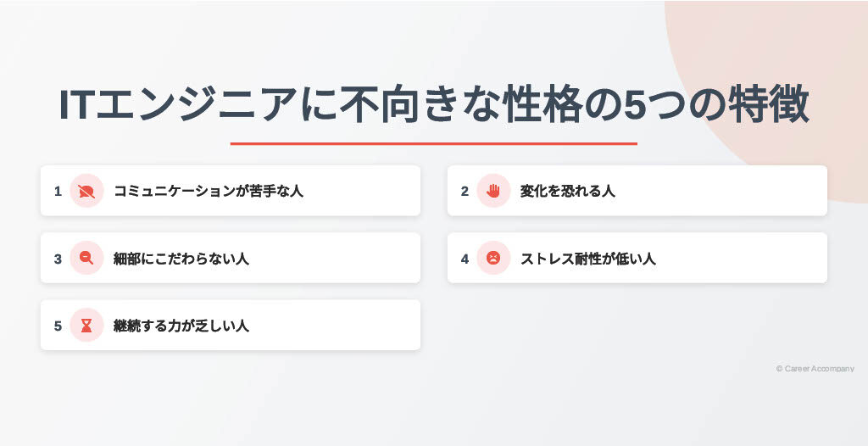The width and height of the screenshot is (868, 446).
Task: Click the magnifier minus icon
Action: click(86, 258)
